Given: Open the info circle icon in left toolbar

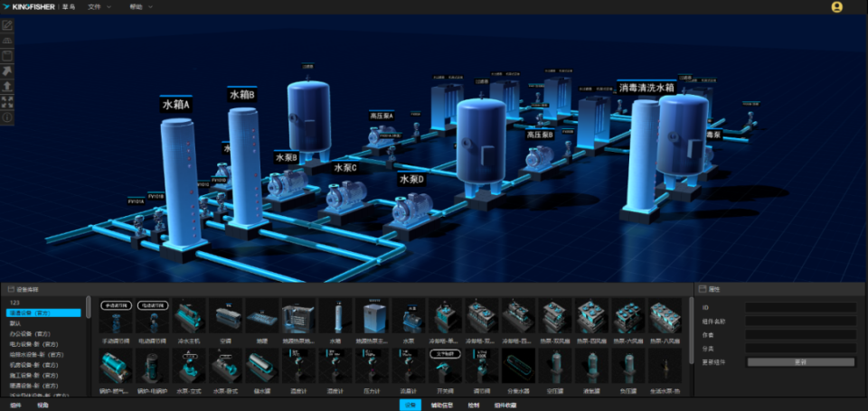Looking at the screenshot, I should (x=7, y=117).
